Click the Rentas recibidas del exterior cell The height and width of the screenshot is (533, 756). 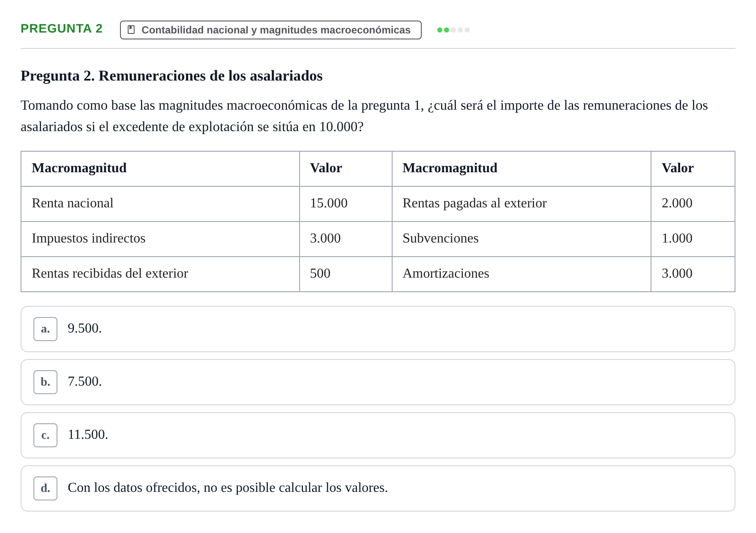click(x=160, y=274)
